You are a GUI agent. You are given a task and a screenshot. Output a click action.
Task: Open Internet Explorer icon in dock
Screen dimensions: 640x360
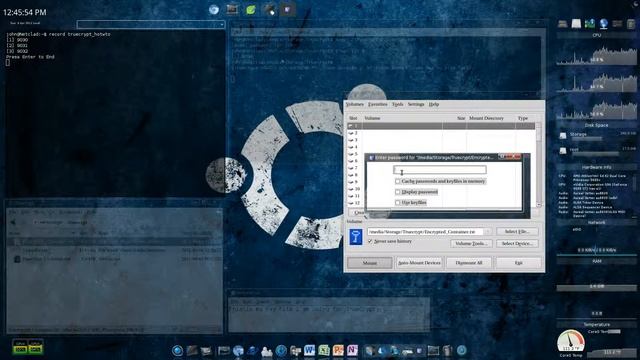(x=252, y=351)
